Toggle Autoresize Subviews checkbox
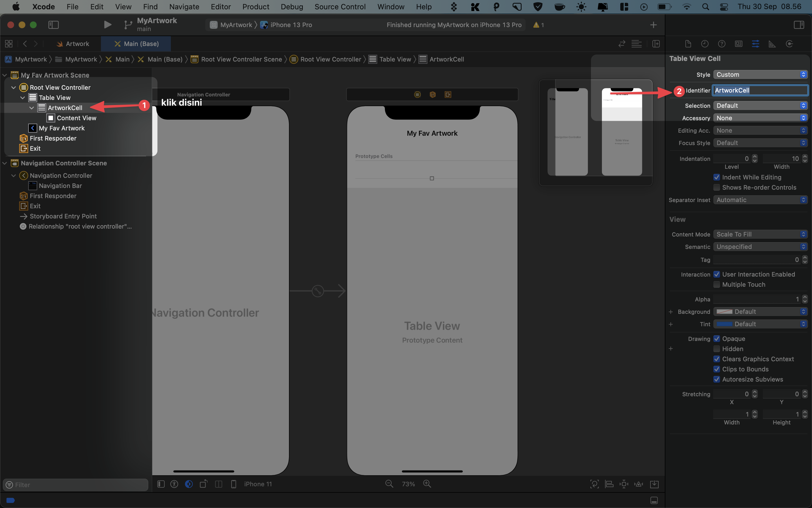 (716, 379)
